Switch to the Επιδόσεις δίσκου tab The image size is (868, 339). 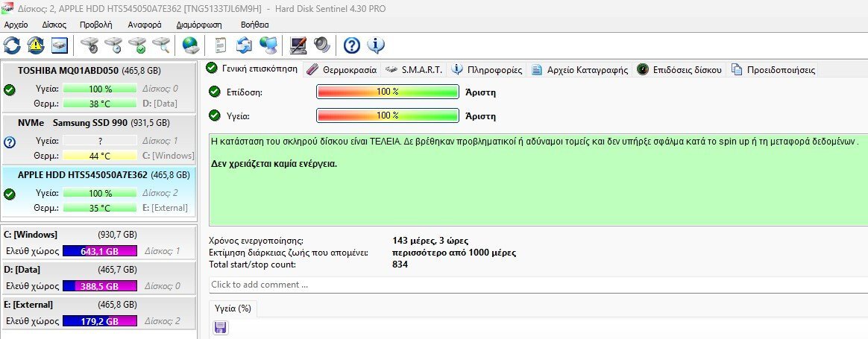click(680, 70)
